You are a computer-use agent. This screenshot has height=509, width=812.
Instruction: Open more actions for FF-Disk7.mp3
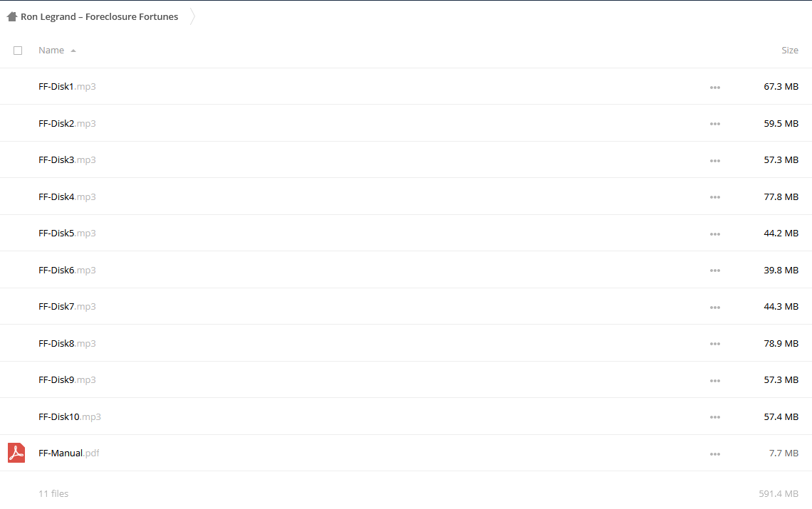click(715, 308)
